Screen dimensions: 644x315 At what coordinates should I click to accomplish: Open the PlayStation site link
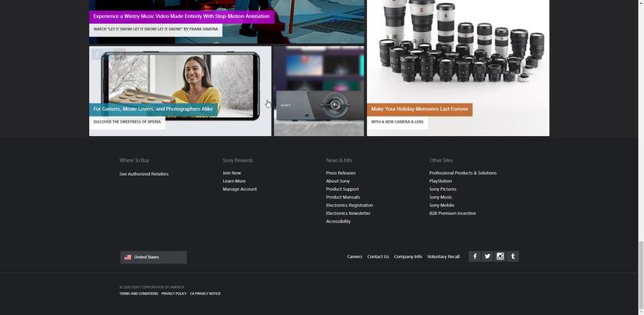click(440, 181)
